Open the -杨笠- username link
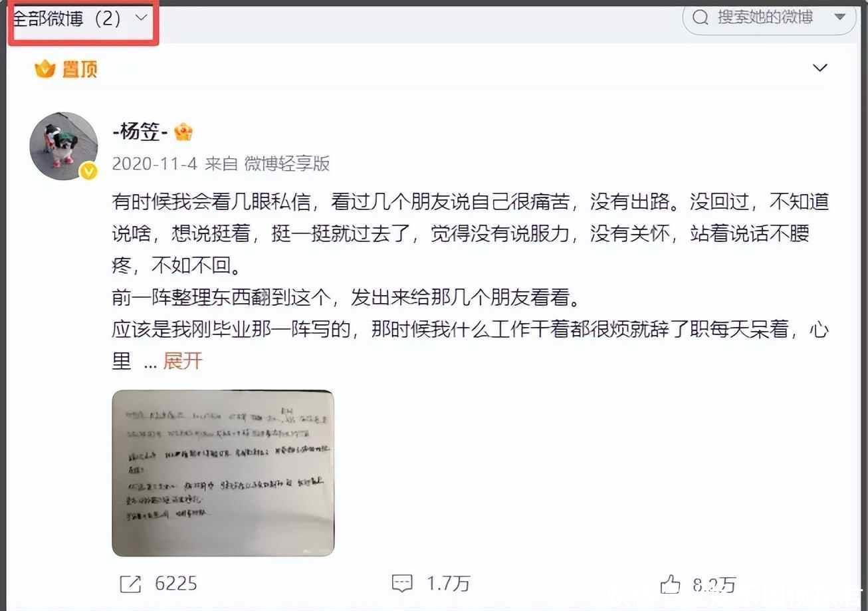 point(139,132)
